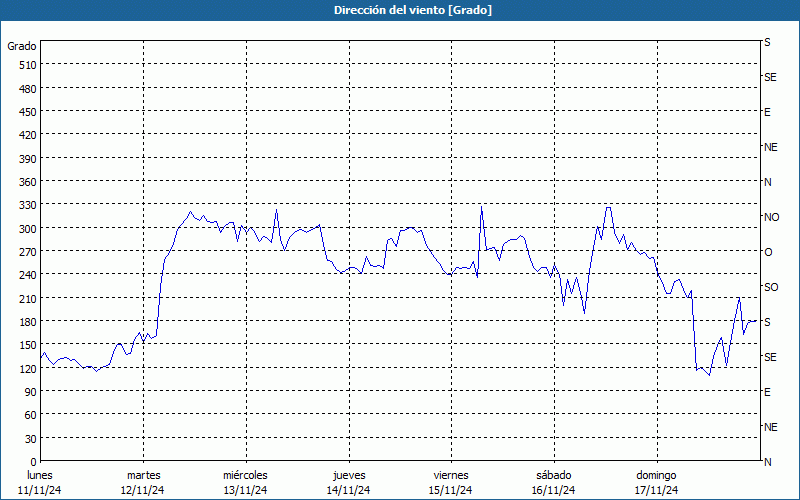The height and width of the screenshot is (500, 800).
Task: Click the 'viernes' day label
Action: click(451, 475)
